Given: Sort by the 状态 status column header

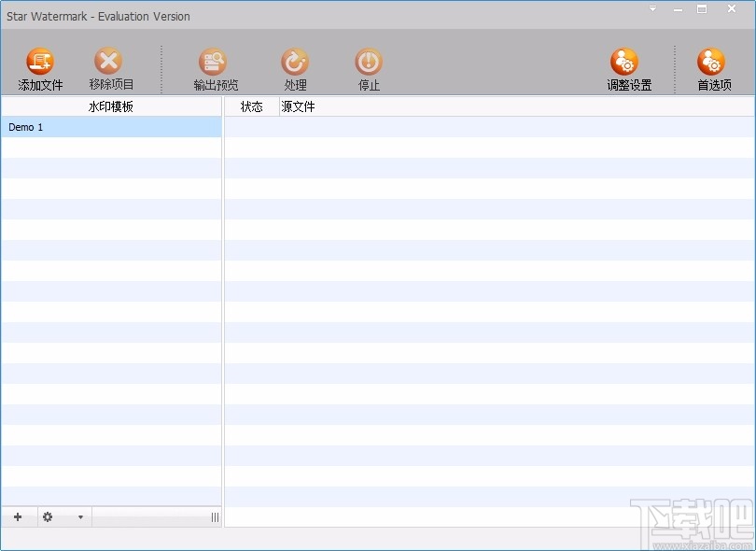Looking at the screenshot, I should (x=252, y=106).
